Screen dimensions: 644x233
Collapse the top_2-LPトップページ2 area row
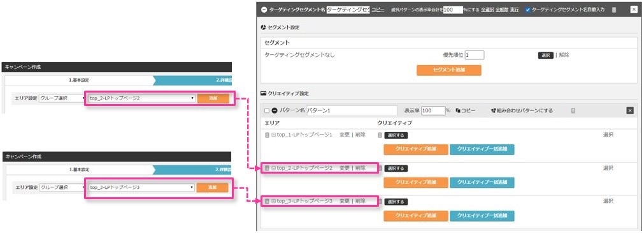pos(273,168)
